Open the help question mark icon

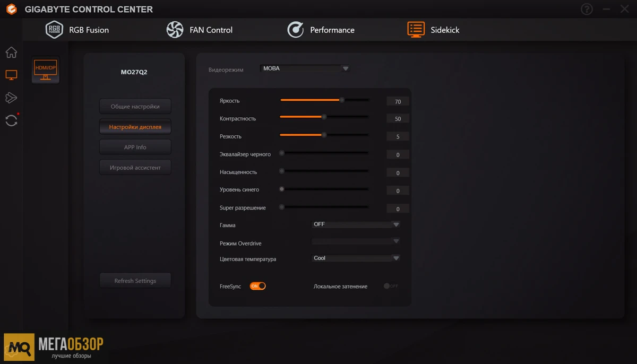point(587,9)
